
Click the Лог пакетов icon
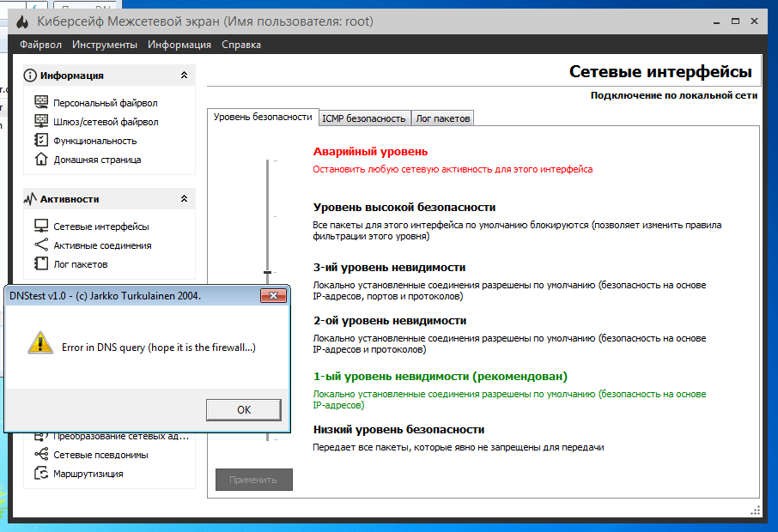(40, 264)
